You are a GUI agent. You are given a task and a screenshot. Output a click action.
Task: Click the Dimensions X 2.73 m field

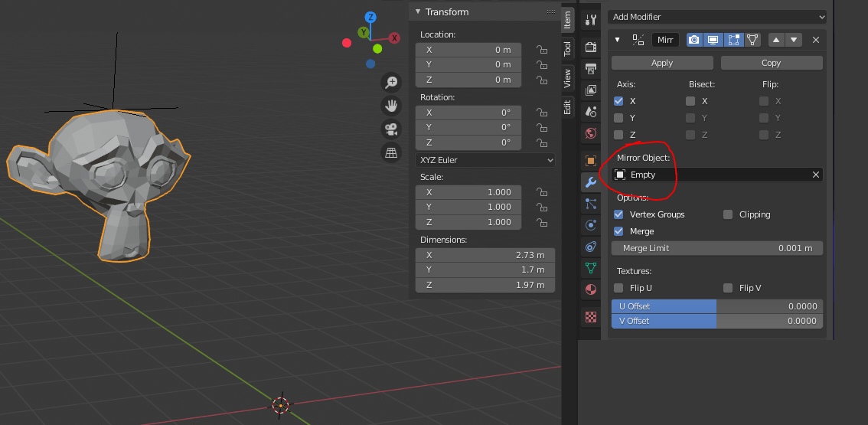(485, 256)
